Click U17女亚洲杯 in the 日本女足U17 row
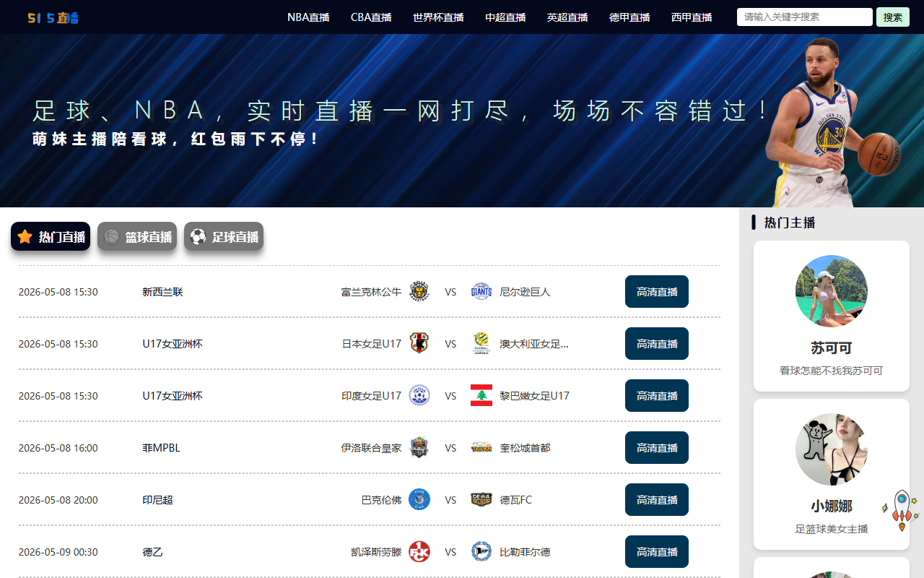 point(173,344)
